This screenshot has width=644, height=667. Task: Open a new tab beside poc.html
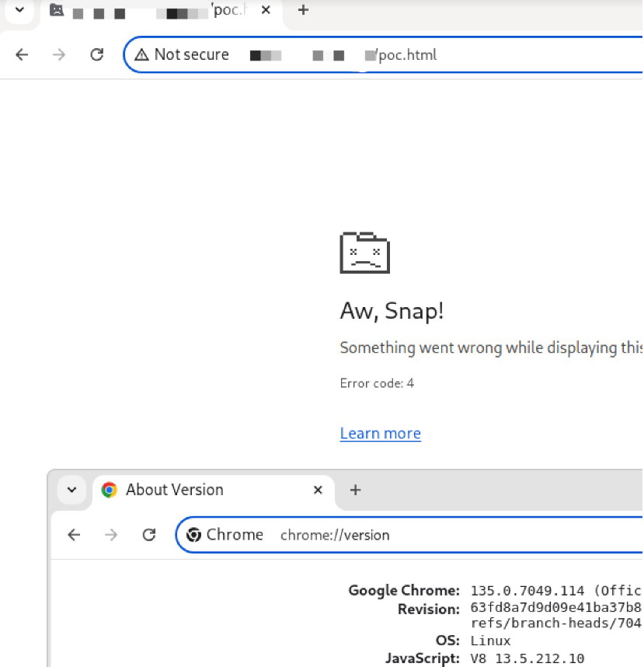tap(303, 10)
